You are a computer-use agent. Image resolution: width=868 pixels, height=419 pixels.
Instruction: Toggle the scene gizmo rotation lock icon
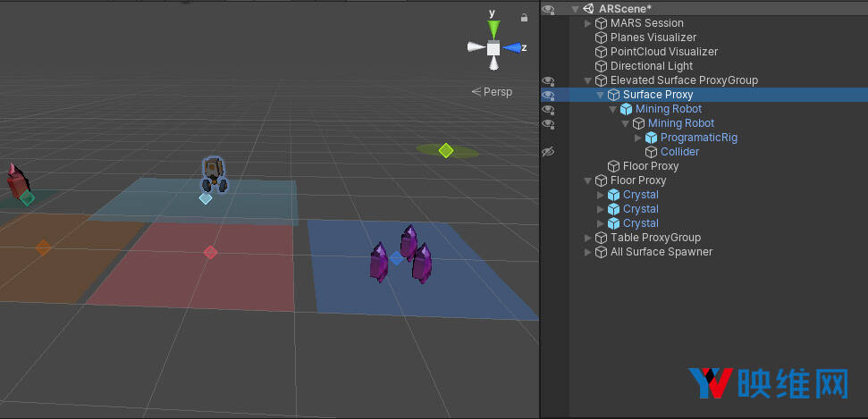[x=524, y=17]
